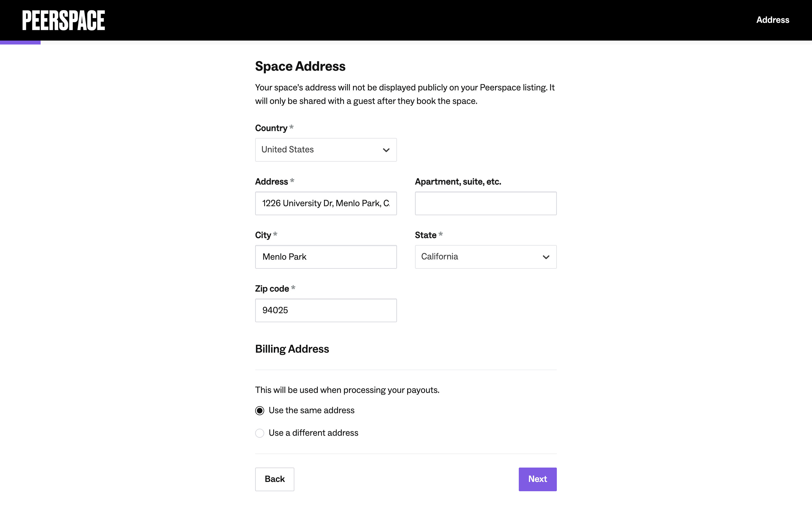Image resolution: width=812 pixels, height=507 pixels.
Task: Select Use a different address radio
Action: coord(260,433)
